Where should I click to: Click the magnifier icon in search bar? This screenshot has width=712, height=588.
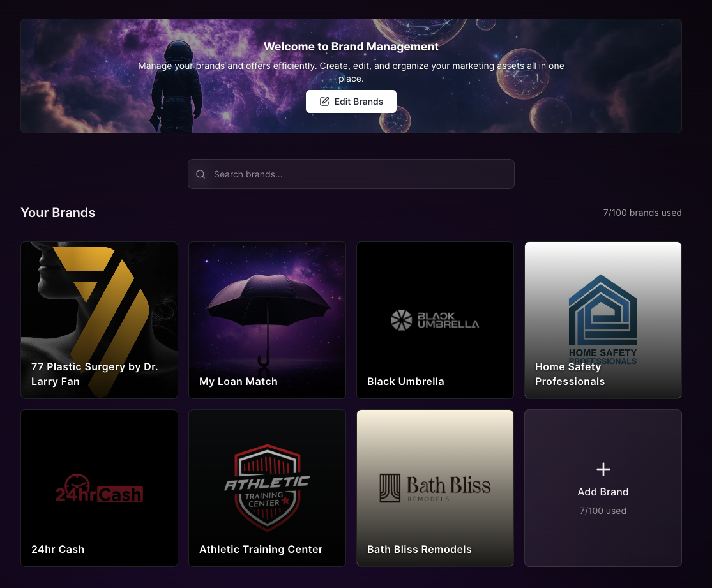coord(201,174)
